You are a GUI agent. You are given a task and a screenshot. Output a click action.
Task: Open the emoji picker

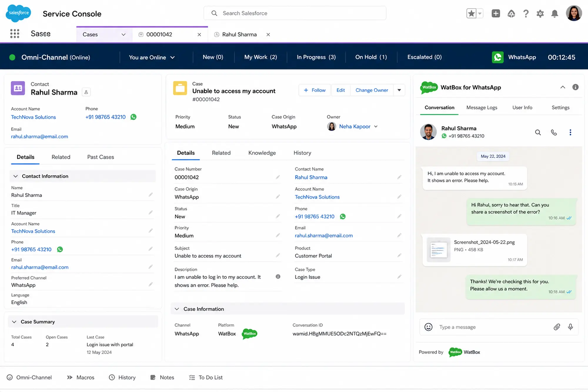[428, 327]
